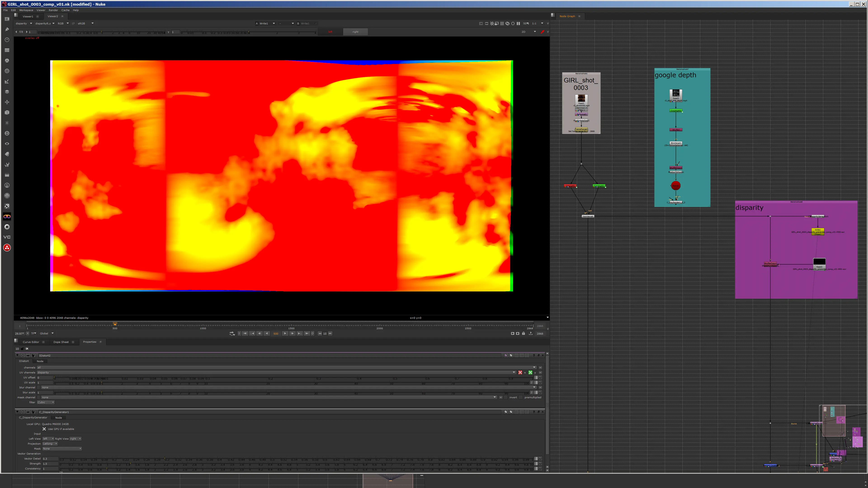Toggle the IDistort invert checkbox
This screenshot has height=488, width=868.
pyautogui.click(x=506, y=397)
